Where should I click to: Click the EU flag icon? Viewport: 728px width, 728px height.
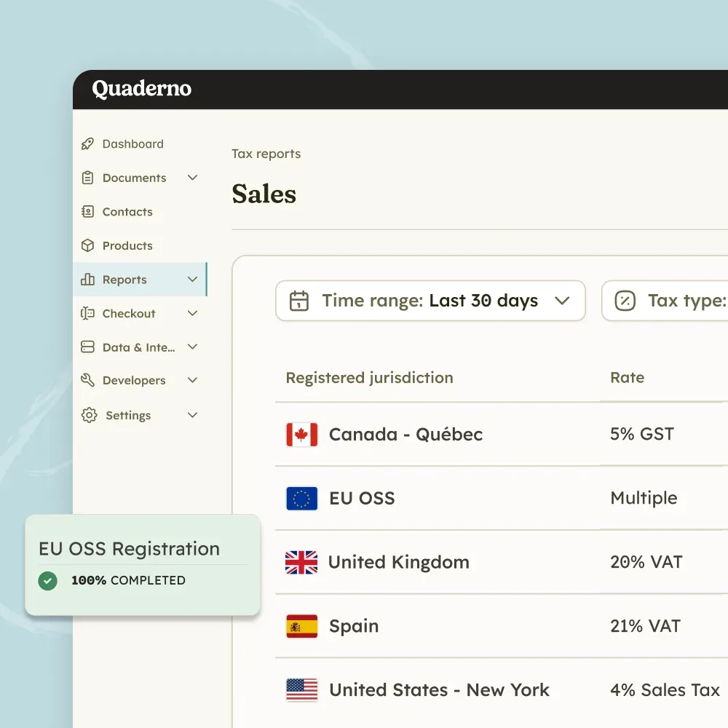click(302, 499)
